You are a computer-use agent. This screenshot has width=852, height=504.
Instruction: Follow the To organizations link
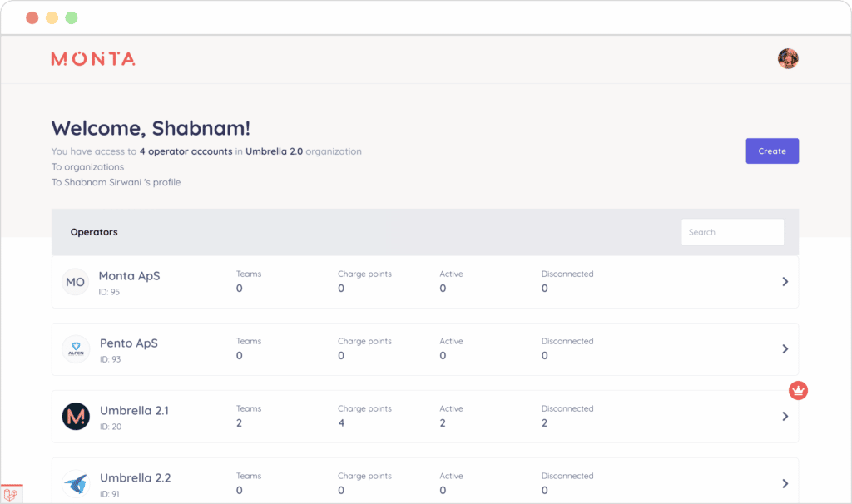pyautogui.click(x=87, y=166)
